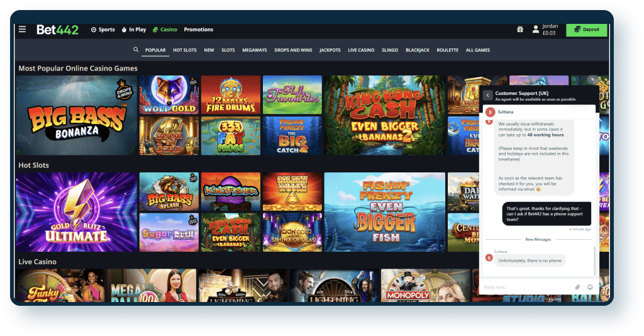Viewport: 644px width, 336px height.
Task: Go to Sports section
Action: [103, 30]
